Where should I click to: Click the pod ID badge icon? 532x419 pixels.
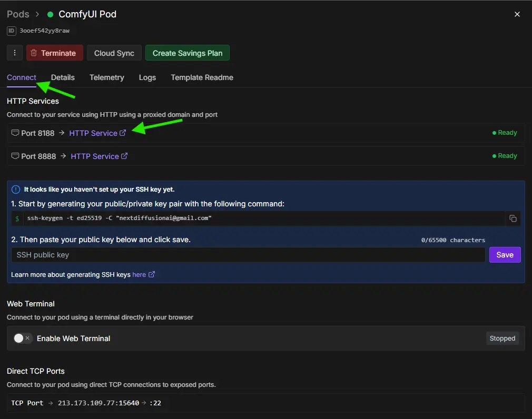[x=11, y=31]
